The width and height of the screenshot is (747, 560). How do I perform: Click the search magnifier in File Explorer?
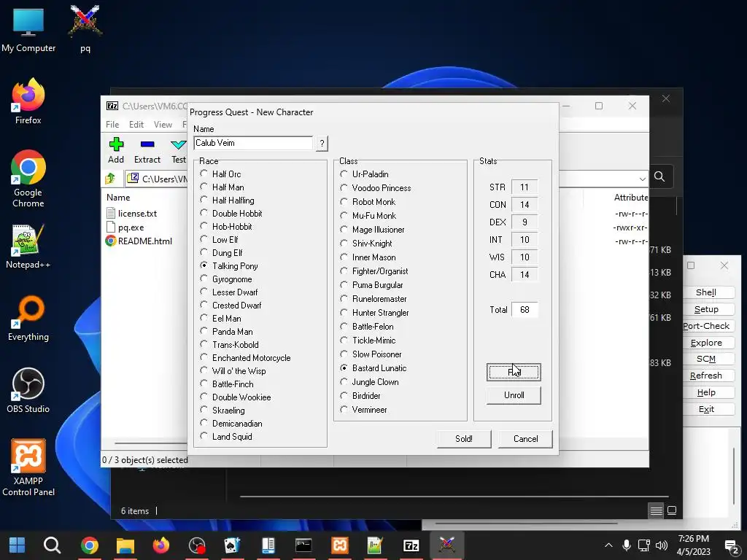(659, 176)
